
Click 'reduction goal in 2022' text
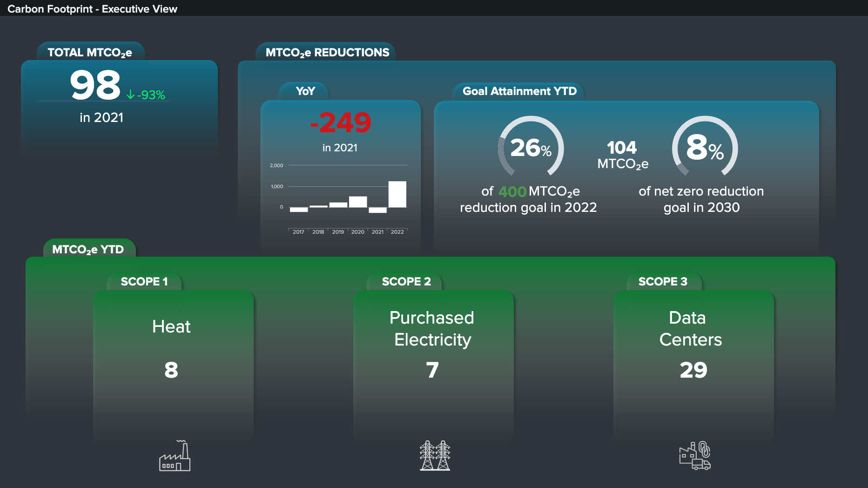(528, 207)
